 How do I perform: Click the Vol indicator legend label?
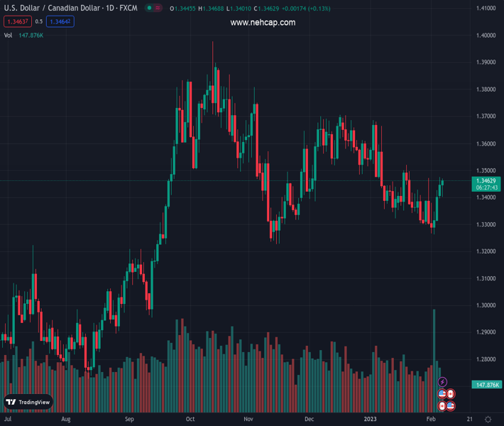pos(8,35)
